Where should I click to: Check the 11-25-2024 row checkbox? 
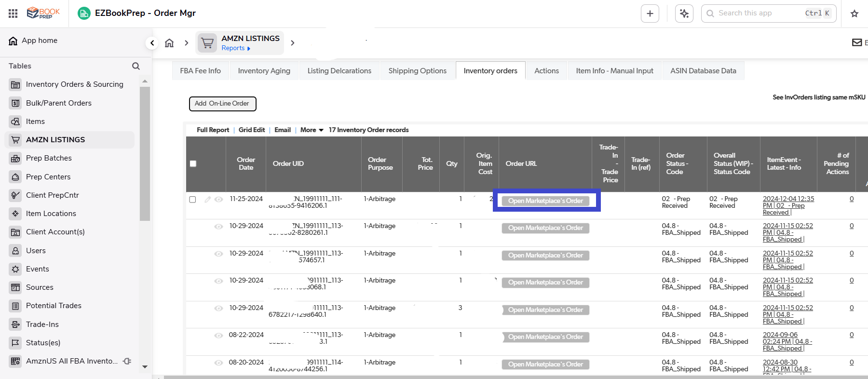(192, 200)
